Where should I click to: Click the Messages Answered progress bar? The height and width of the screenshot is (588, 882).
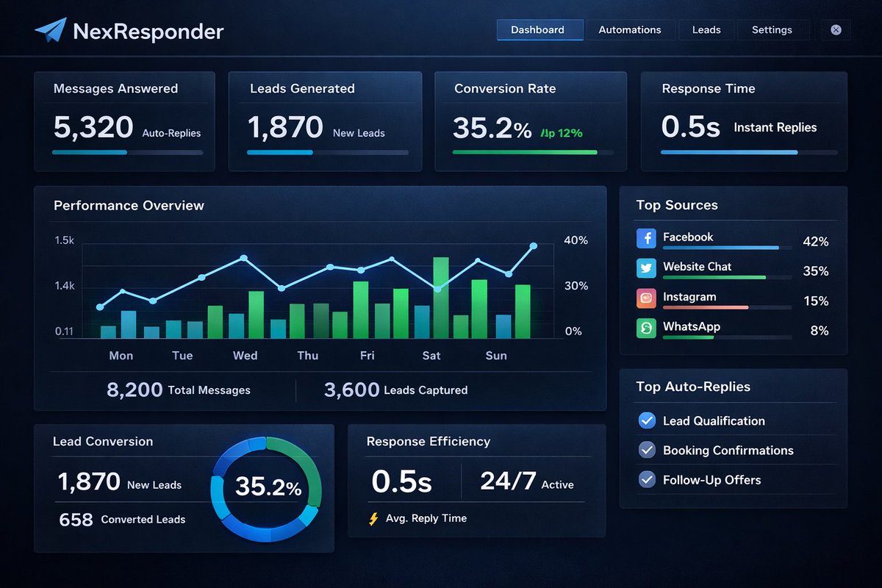(127, 152)
